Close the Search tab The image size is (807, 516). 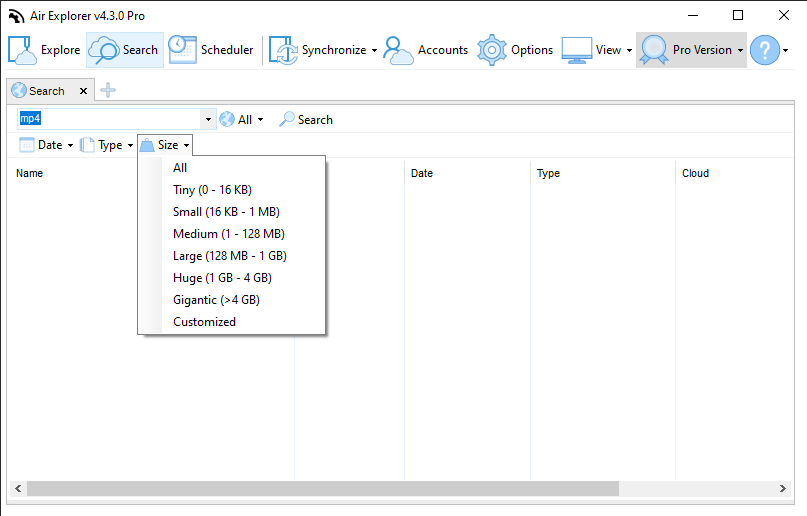(x=83, y=91)
